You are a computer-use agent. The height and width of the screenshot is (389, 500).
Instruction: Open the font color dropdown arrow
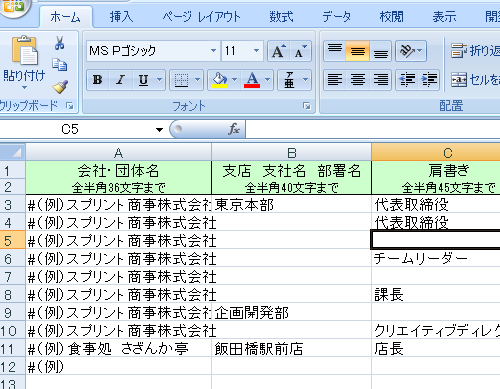point(268,80)
